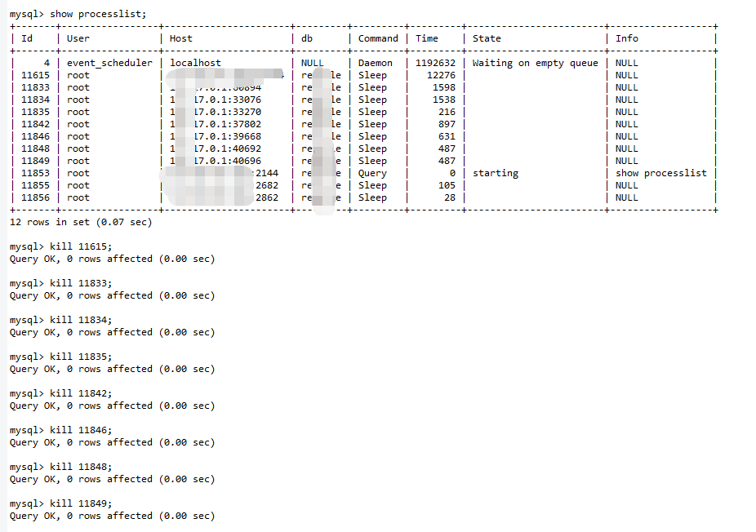Click the 'show processlist;' command at top prompt
This screenshot has height=532, width=756.
(x=98, y=14)
